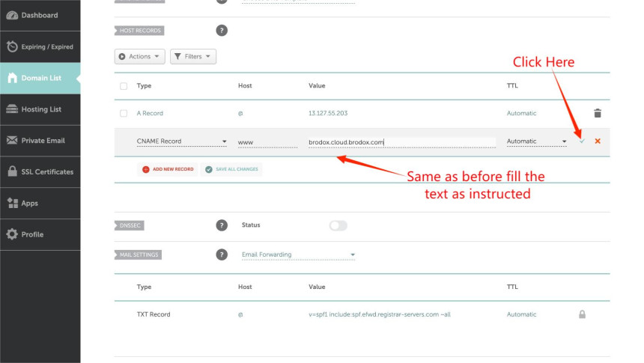Click the green checkmark to save record
Viewport: 644px width, 363px height.
coord(582,141)
